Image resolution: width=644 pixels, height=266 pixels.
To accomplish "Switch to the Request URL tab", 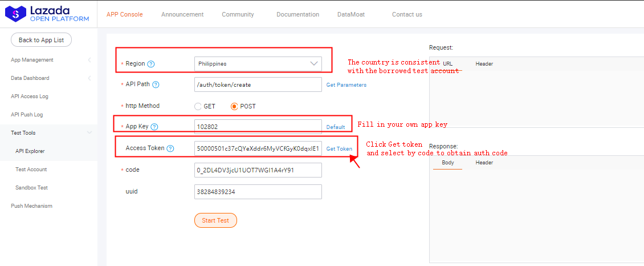I will tap(447, 64).
